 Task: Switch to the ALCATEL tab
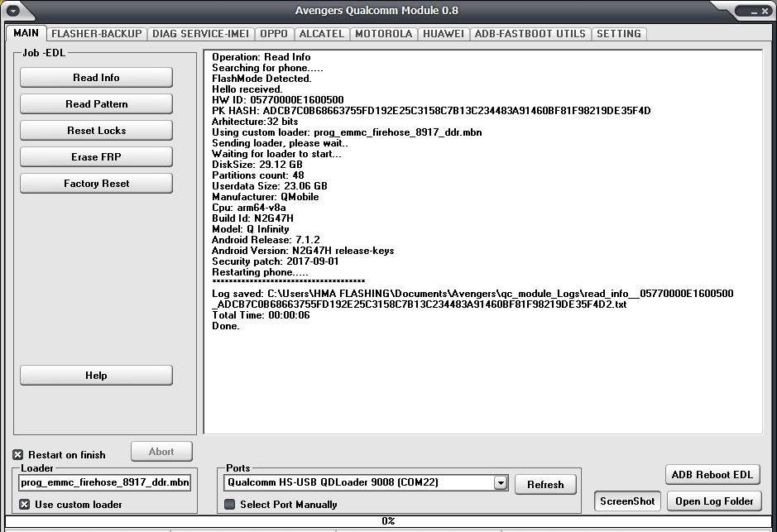(322, 34)
